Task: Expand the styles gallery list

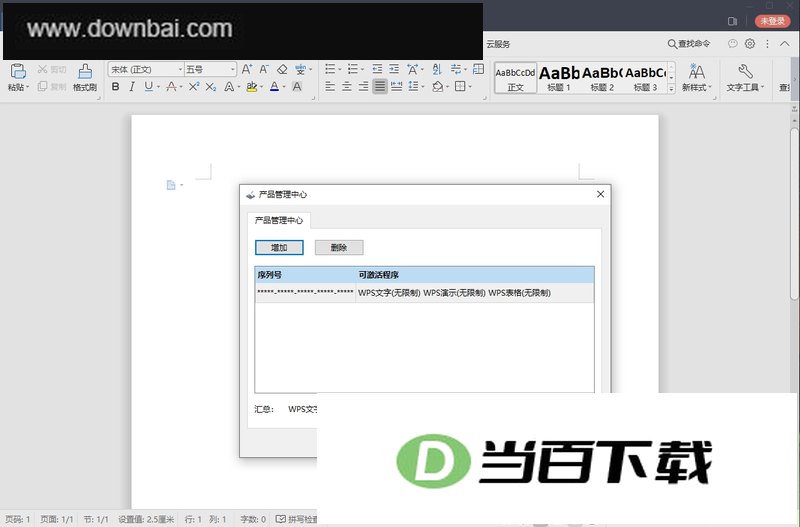Action: (671, 89)
